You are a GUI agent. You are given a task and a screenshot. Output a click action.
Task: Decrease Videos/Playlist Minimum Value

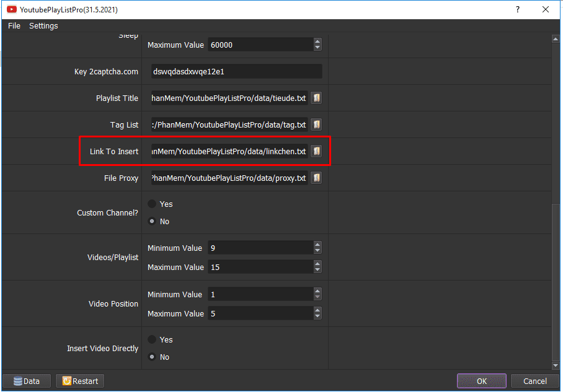tap(317, 251)
